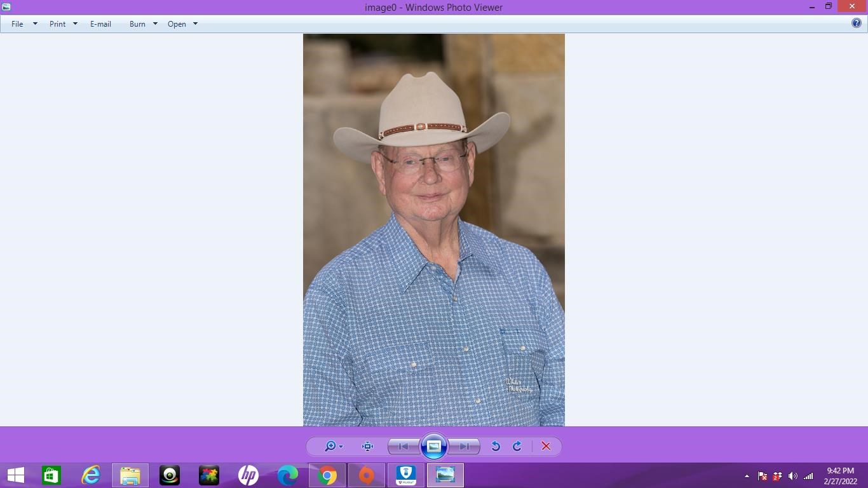
Task: Delete the current photo with red X
Action: (x=546, y=446)
